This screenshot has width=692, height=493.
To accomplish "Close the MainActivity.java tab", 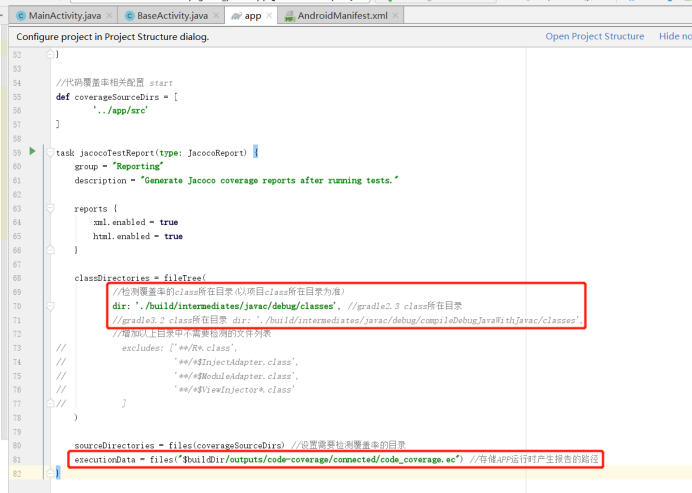I will pos(109,15).
